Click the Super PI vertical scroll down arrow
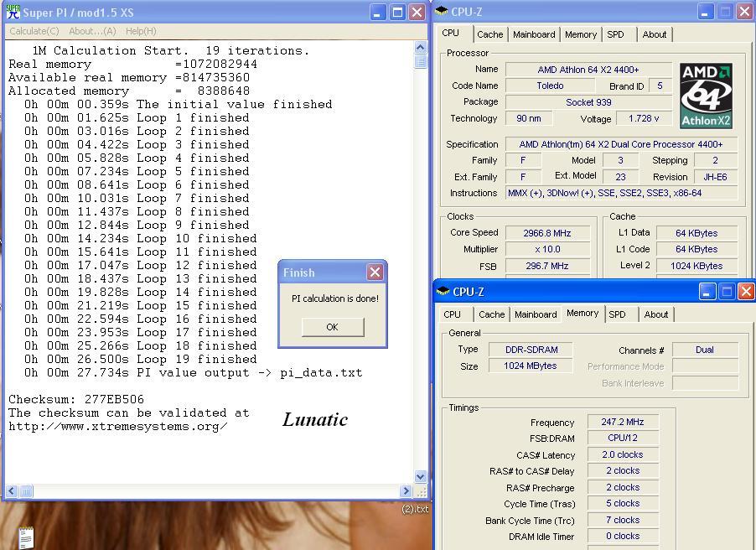The width and height of the screenshot is (756, 550). click(421, 477)
